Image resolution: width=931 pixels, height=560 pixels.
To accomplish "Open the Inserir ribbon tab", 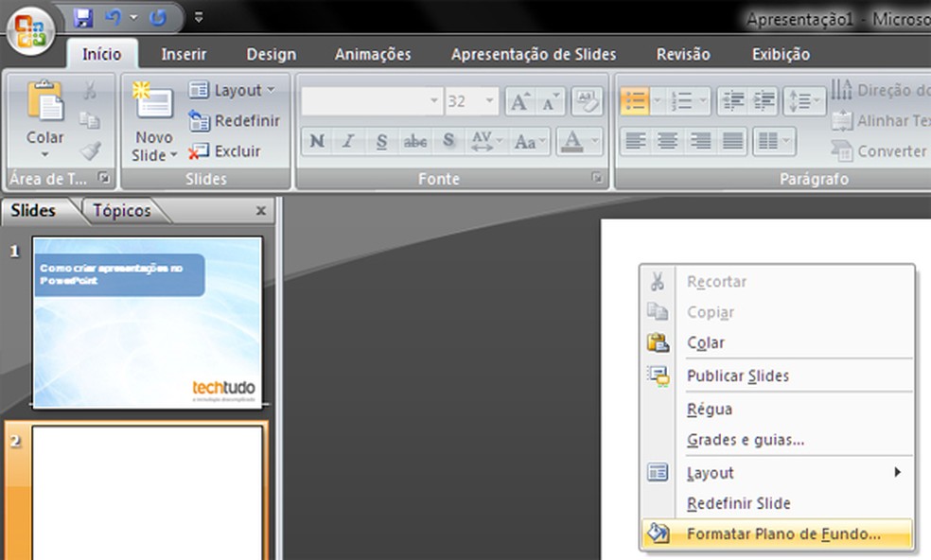I will [184, 54].
